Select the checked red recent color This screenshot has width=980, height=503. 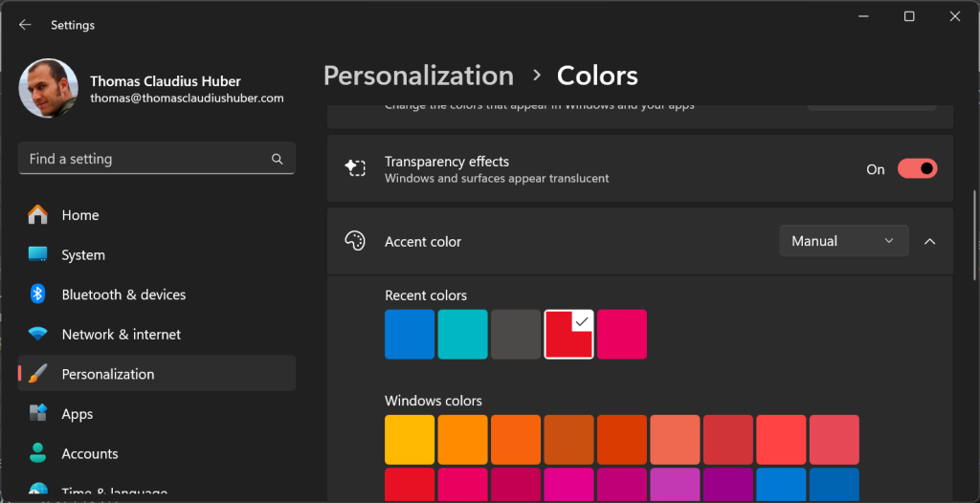tap(568, 335)
